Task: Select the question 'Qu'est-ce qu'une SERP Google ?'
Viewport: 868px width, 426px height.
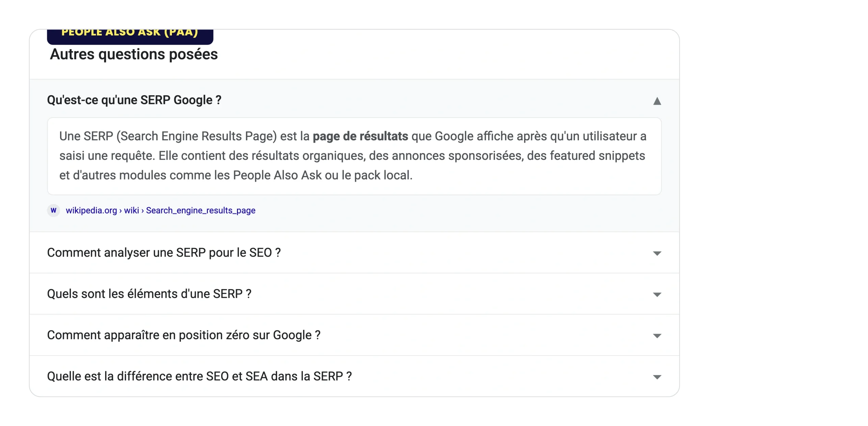Action: click(x=135, y=100)
